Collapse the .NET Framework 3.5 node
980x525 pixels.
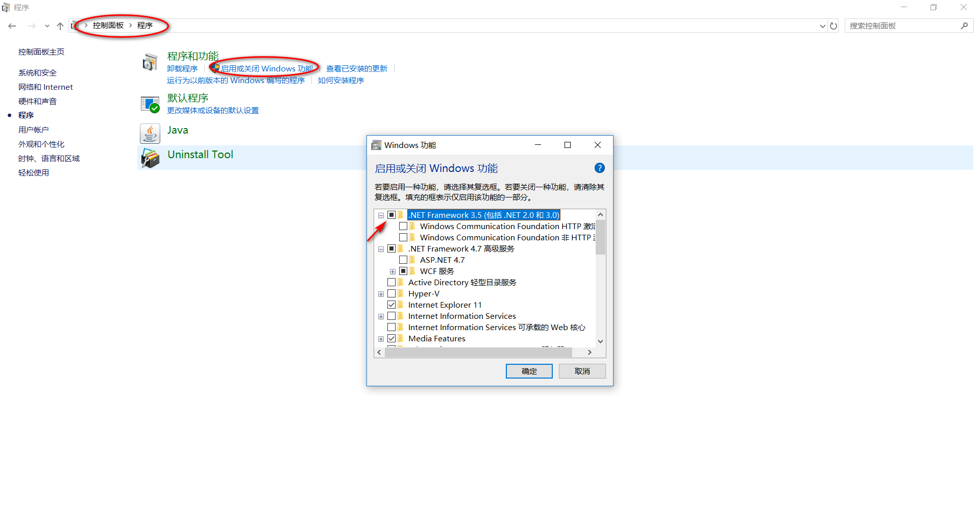381,215
